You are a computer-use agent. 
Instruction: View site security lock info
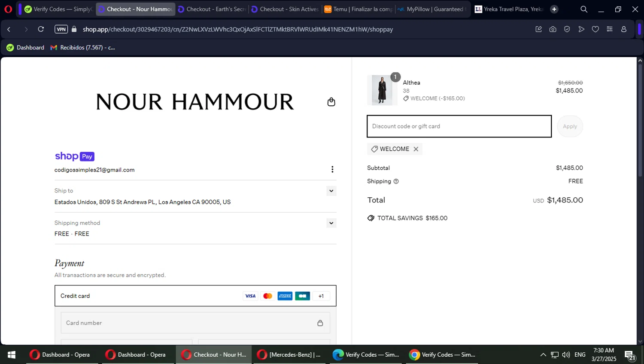[x=74, y=29]
